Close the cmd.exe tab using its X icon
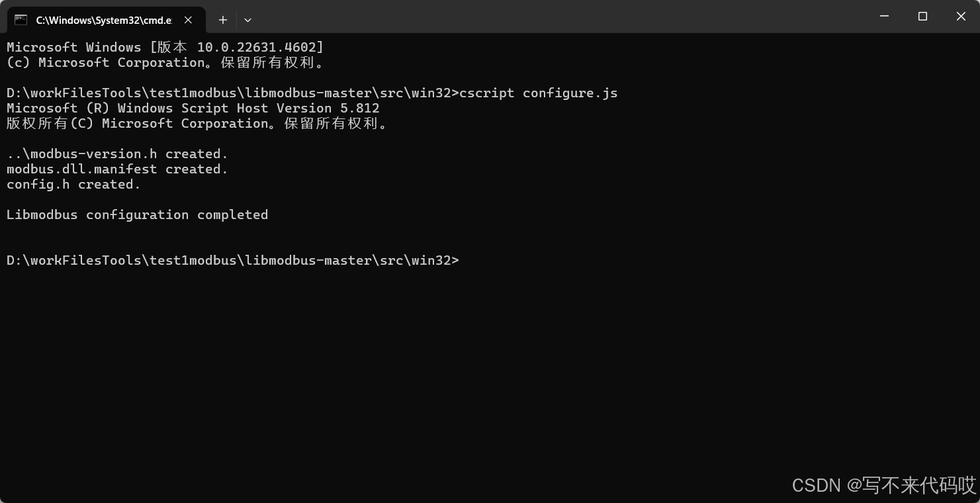980x503 pixels. coord(187,20)
